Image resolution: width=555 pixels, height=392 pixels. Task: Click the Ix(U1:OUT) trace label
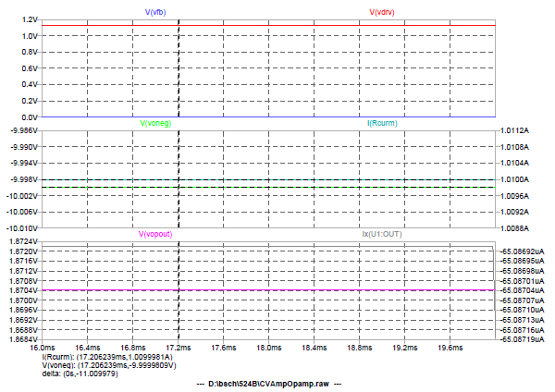(382, 234)
